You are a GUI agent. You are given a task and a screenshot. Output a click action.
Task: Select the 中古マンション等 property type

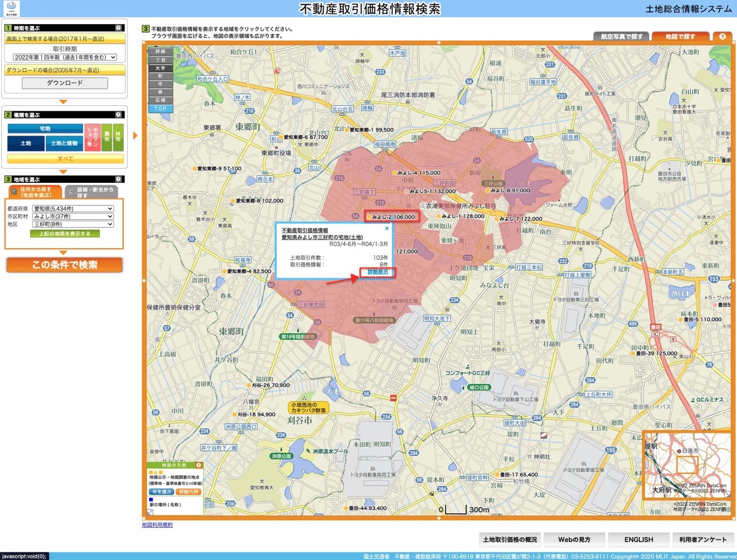[x=92, y=137]
